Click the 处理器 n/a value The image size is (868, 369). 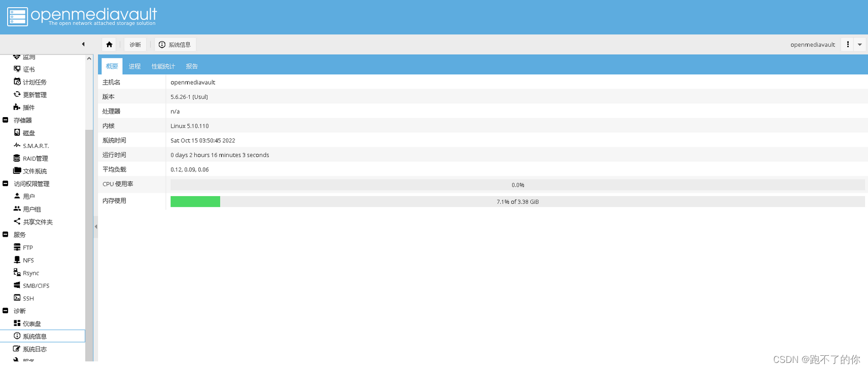click(175, 112)
